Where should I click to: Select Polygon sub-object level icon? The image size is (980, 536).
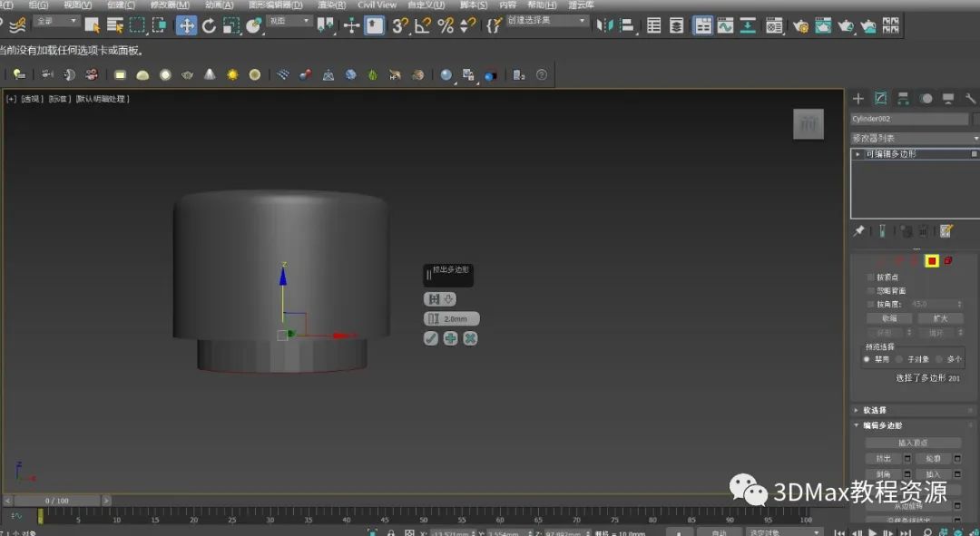[931, 261]
